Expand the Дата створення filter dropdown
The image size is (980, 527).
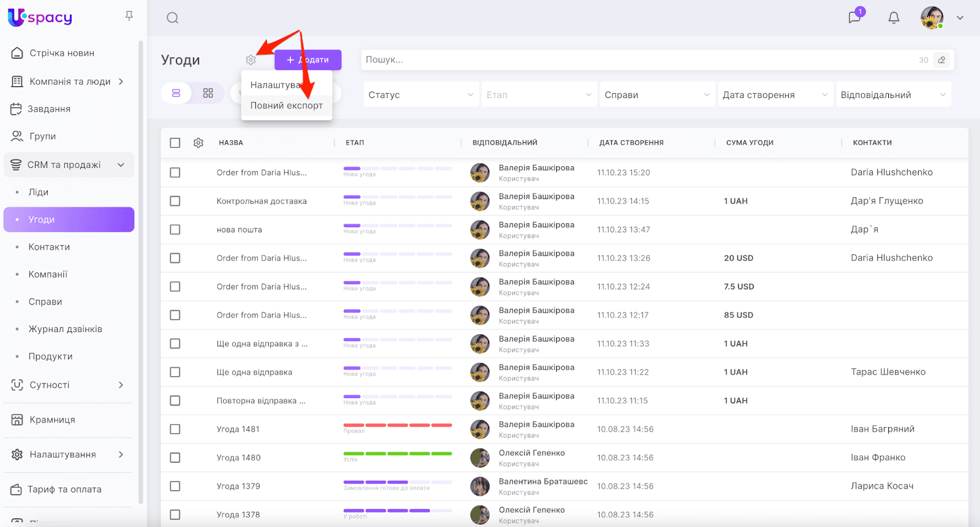[x=774, y=95]
